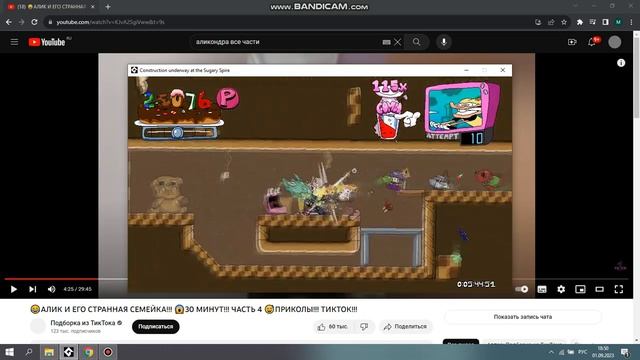This screenshot has height=360, width=640.
Task: Open Chrome three-dot menu
Action: click(x=631, y=22)
